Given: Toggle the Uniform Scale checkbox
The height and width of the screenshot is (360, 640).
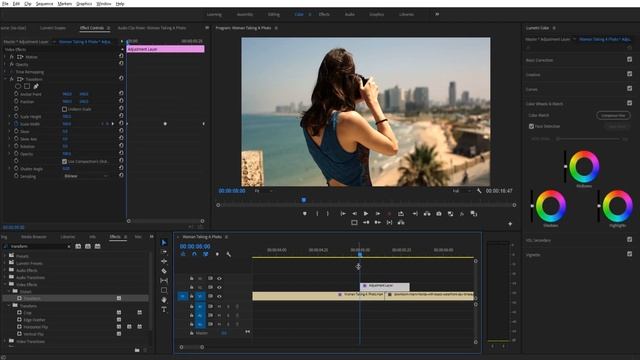Looking at the screenshot, I should coord(64,109).
